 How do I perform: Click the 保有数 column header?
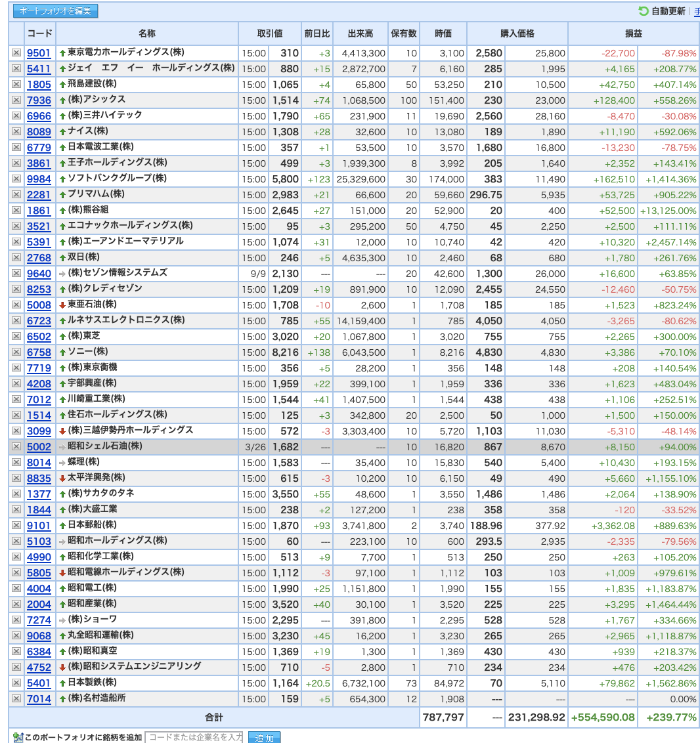404,33
